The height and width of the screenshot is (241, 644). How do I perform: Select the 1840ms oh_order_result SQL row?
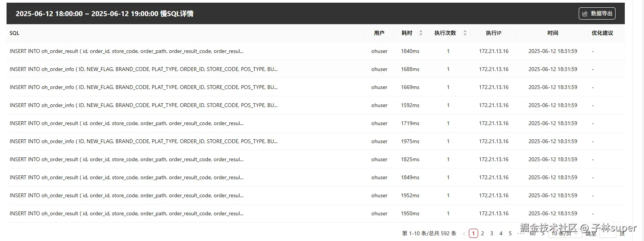point(316,51)
